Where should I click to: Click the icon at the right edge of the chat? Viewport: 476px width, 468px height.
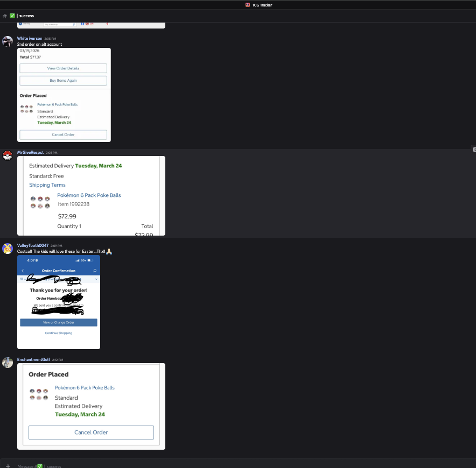click(x=474, y=150)
